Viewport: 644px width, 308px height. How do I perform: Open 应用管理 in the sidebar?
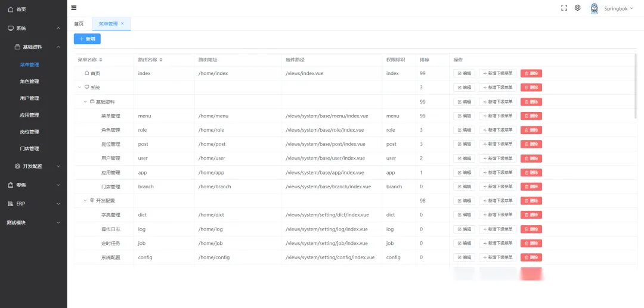coord(30,115)
